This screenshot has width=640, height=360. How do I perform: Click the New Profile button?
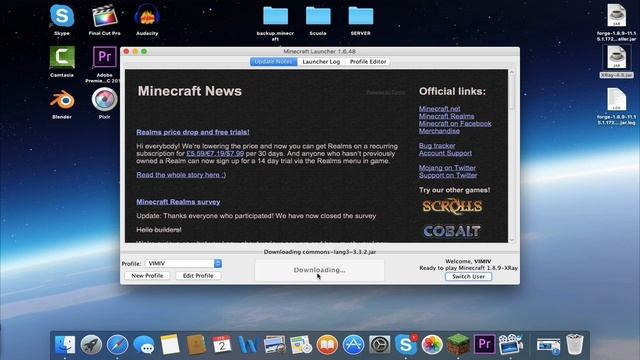coord(147,276)
